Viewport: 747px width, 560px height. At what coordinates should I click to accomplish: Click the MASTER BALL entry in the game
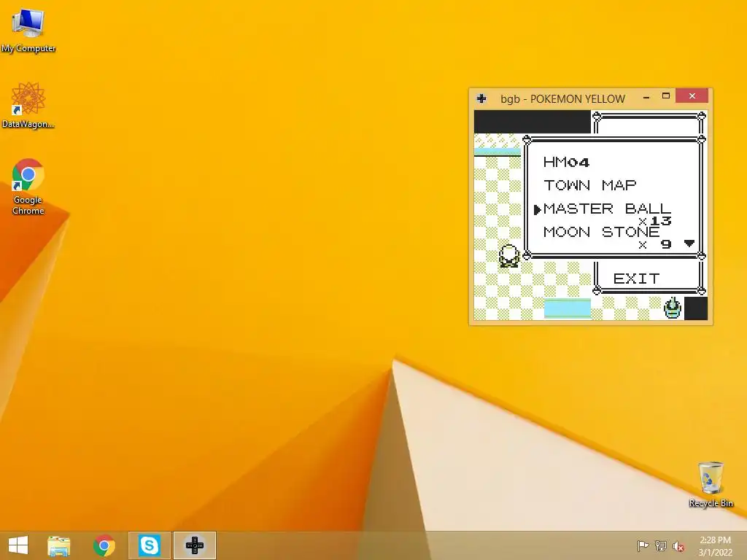pos(608,209)
